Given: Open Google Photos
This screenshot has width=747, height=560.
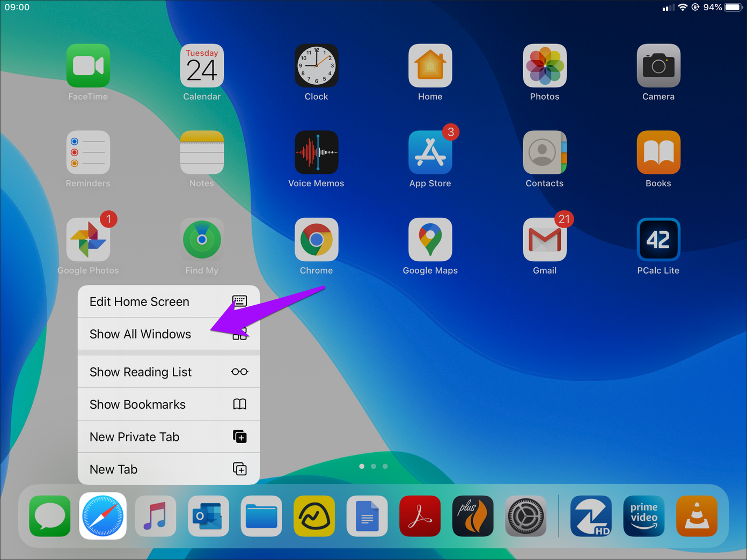Looking at the screenshot, I should click(87, 240).
